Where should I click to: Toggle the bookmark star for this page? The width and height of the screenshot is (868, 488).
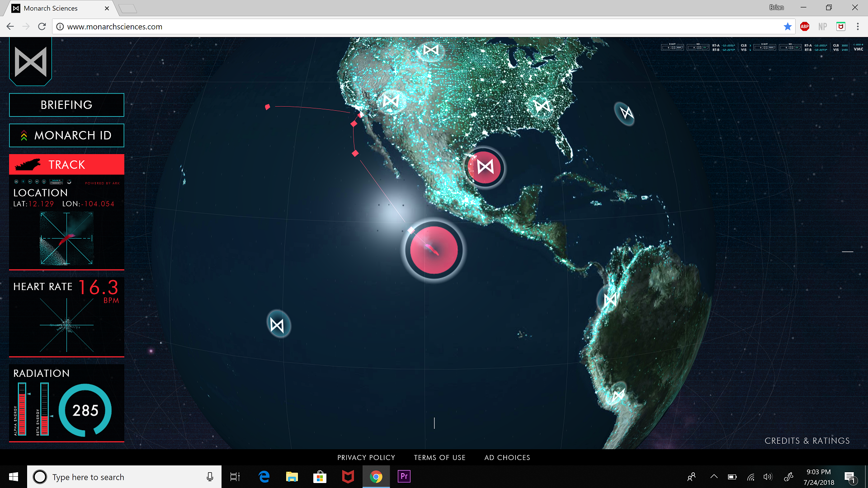click(x=788, y=27)
